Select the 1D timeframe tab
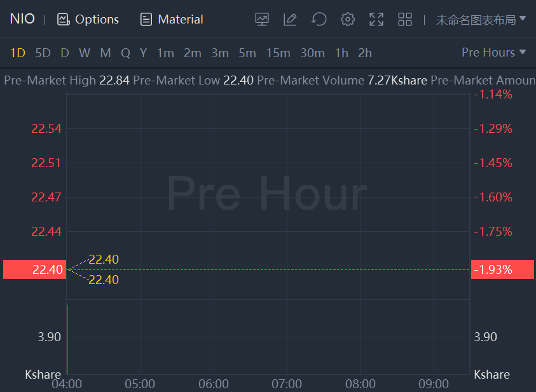536x392 pixels. (18, 53)
